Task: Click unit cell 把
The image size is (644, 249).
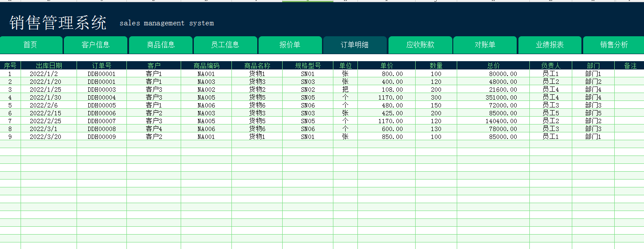Action: click(x=345, y=90)
